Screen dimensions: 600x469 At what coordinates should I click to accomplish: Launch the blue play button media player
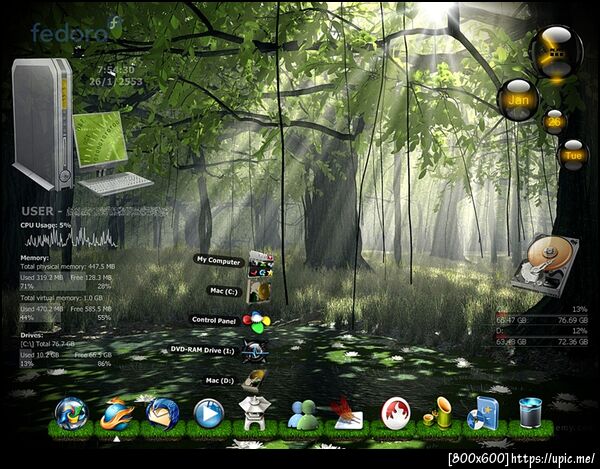209,414
